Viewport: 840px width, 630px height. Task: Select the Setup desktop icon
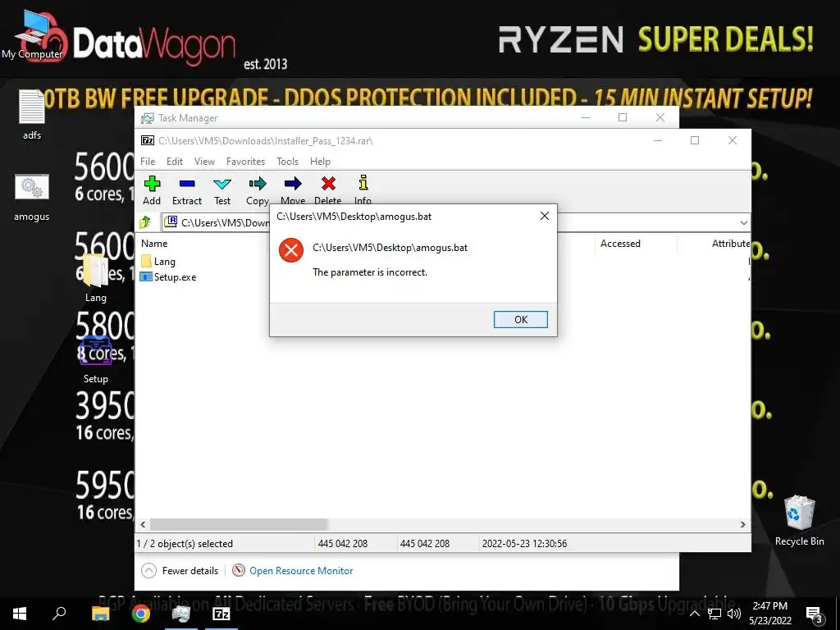95,359
